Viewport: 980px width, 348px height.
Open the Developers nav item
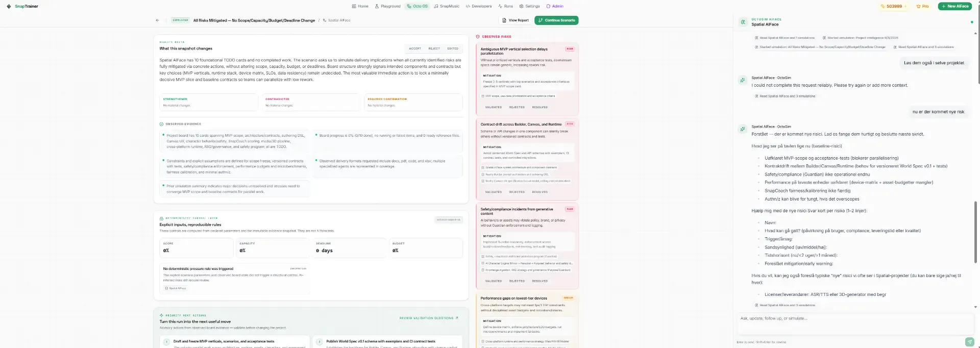point(479,6)
